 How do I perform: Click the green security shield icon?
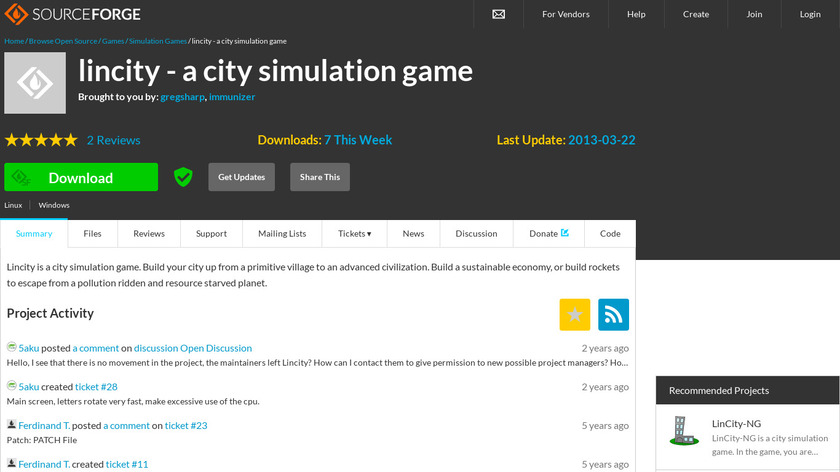click(183, 177)
